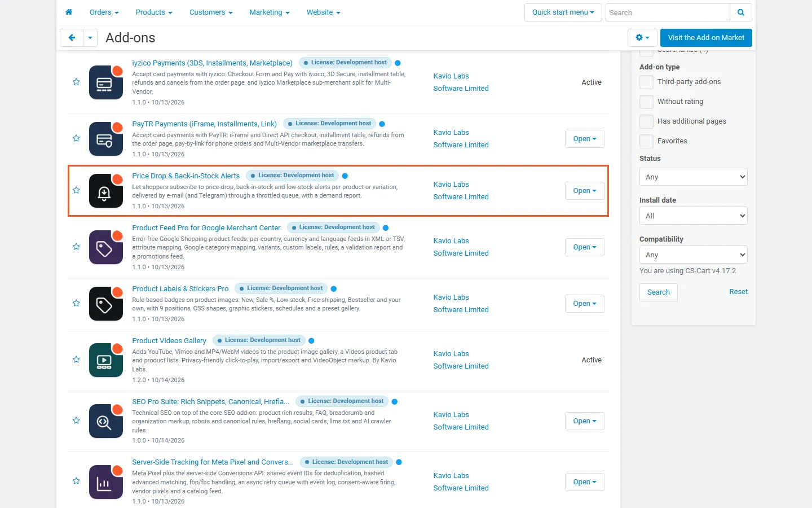Open the gear settings menu

tap(642, 38)
